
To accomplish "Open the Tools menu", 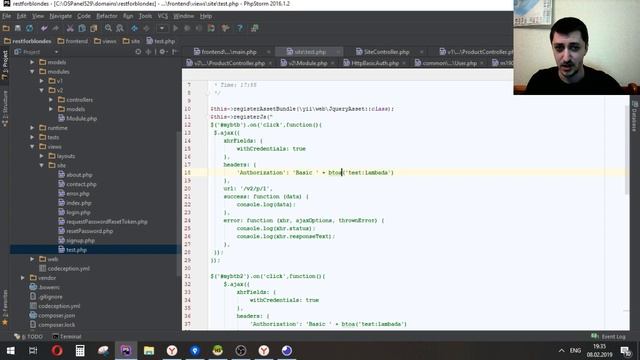I will click(x=145, y=16).
